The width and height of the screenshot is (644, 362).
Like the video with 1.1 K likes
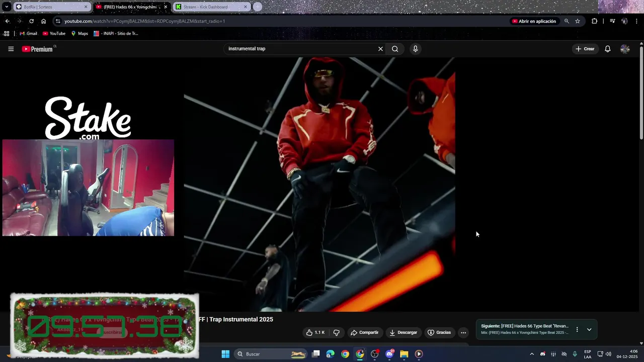pyautogui.click(x=315, y=332)
